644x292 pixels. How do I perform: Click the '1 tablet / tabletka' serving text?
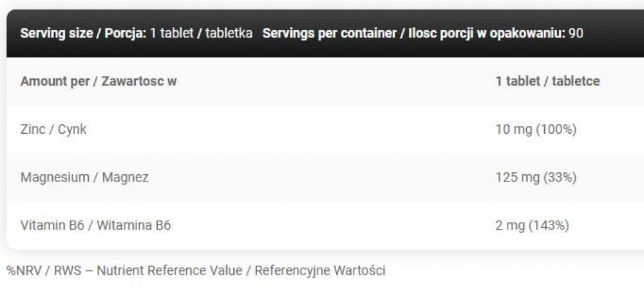[x=201, y=33]
